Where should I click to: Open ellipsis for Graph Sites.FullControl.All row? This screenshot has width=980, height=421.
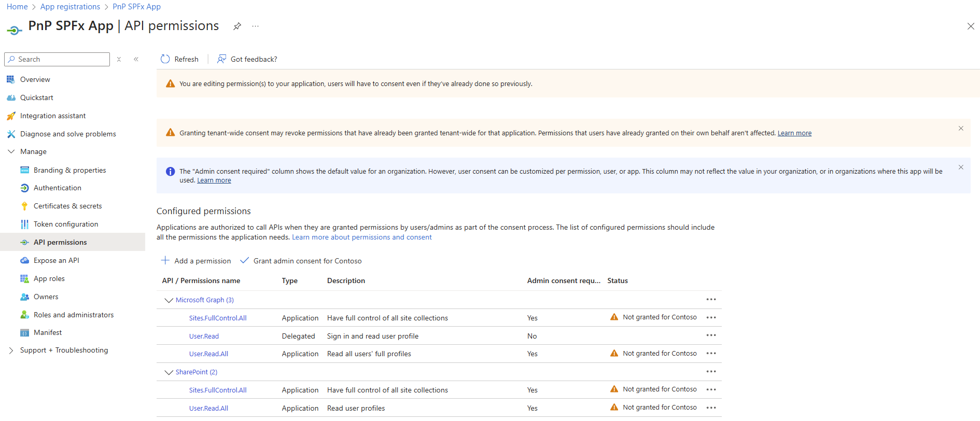(x=711, y=318)
